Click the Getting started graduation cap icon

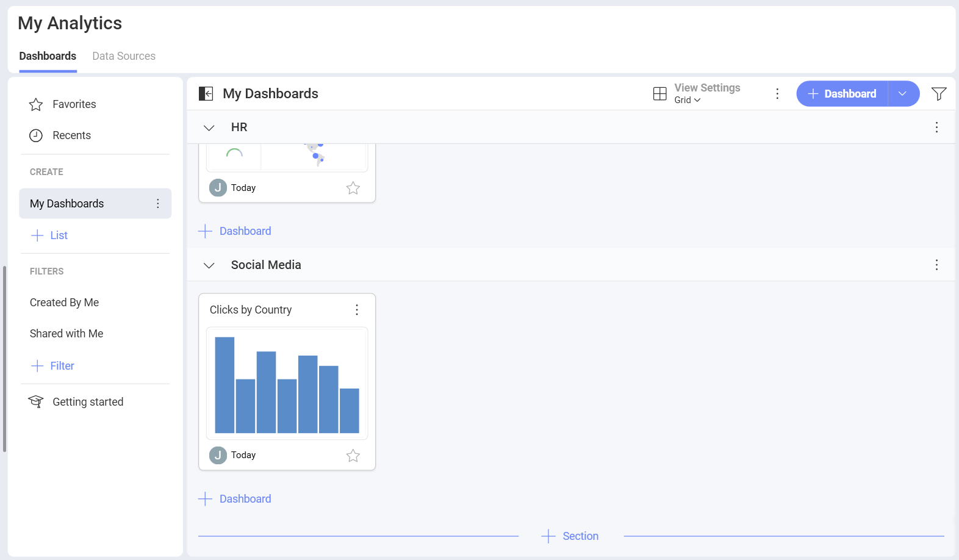[x=36, y=401]
